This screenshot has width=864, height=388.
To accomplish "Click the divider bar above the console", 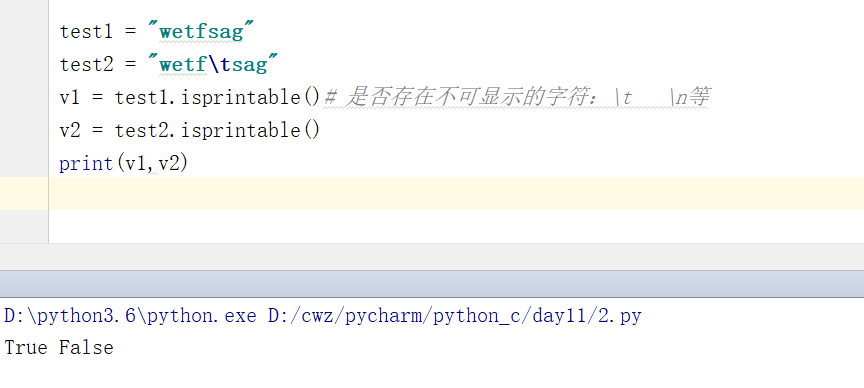I will (432, 284).
